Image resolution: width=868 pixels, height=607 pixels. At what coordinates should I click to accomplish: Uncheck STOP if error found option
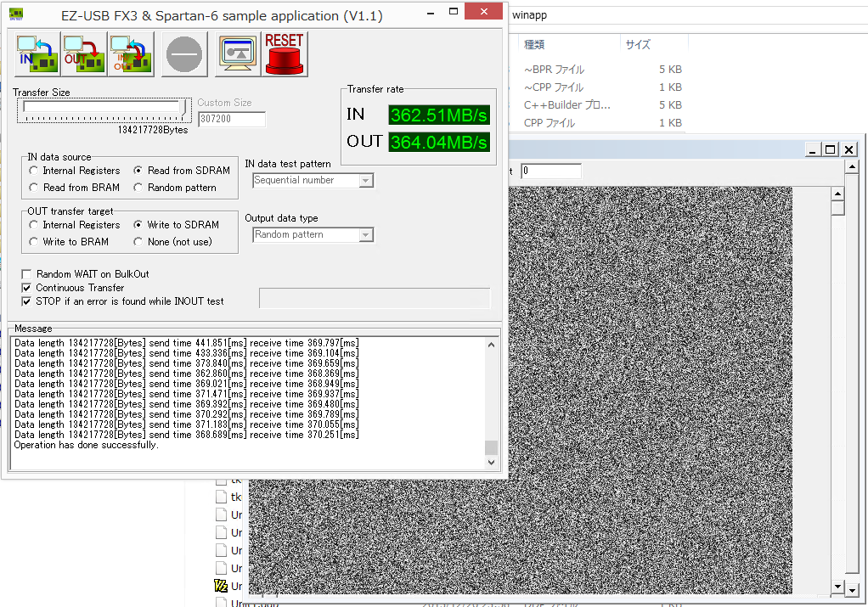(x=27, y=301)
